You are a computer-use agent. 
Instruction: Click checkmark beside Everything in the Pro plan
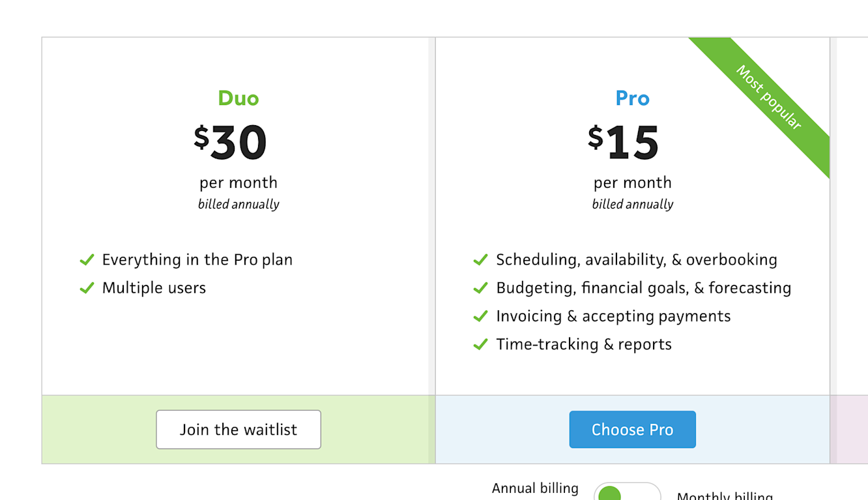[x=87, y=260]
